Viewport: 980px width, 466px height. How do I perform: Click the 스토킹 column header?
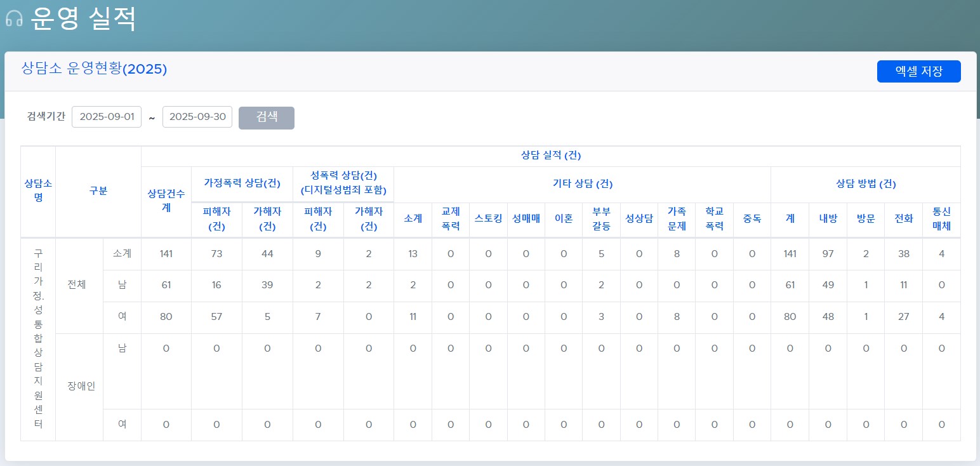click(488, 218)
